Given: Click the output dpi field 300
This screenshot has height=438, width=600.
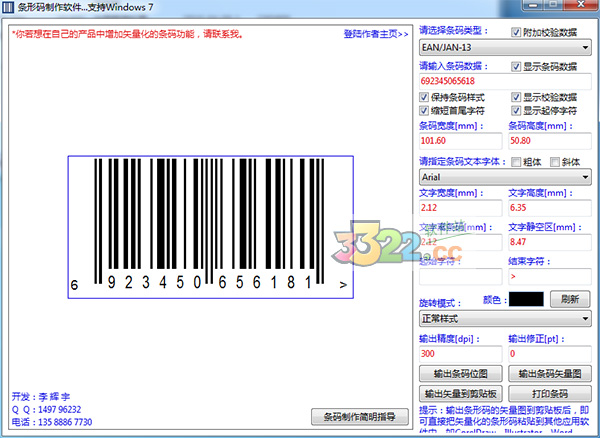Looking at the screenshot, I should pos(461,354).
